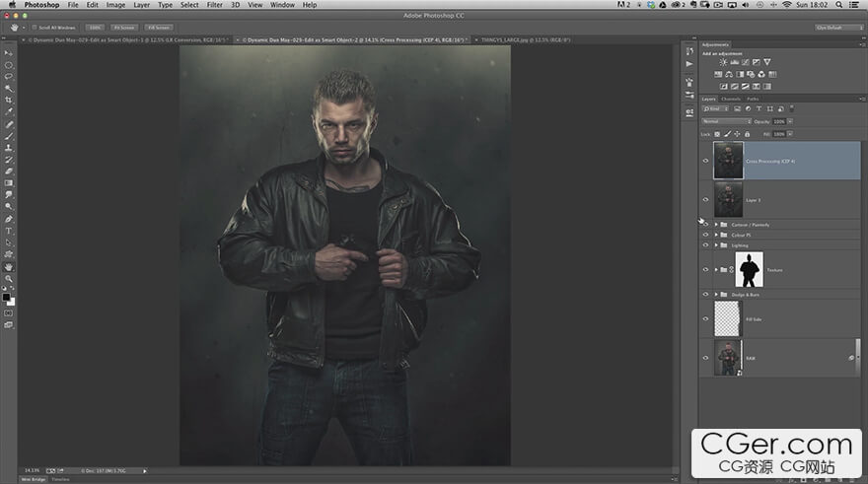
Task: Hide the Lighting group
Action: click(x=705, y=245)
